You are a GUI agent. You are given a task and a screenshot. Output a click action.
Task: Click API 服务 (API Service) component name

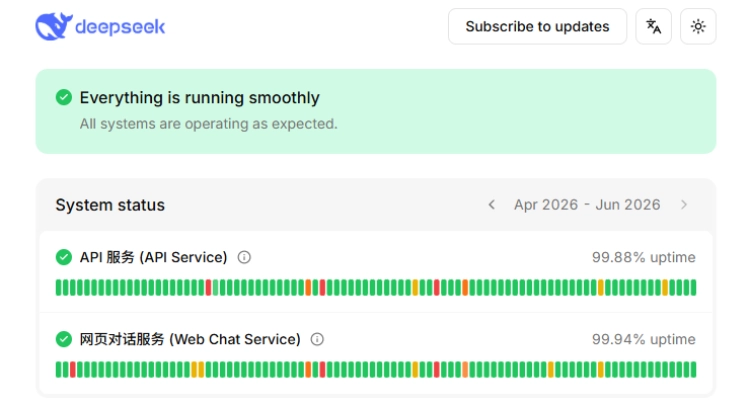[x=153, y=257]
